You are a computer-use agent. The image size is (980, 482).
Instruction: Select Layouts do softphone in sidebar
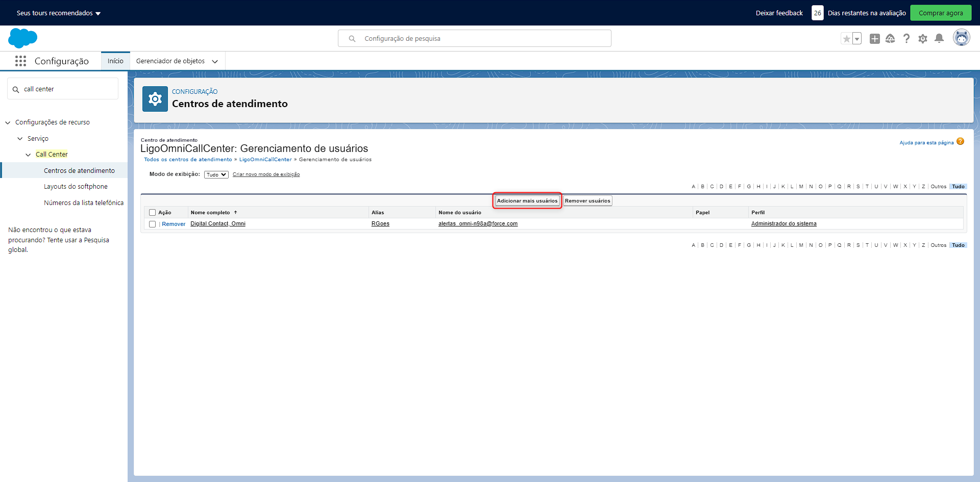76,187
